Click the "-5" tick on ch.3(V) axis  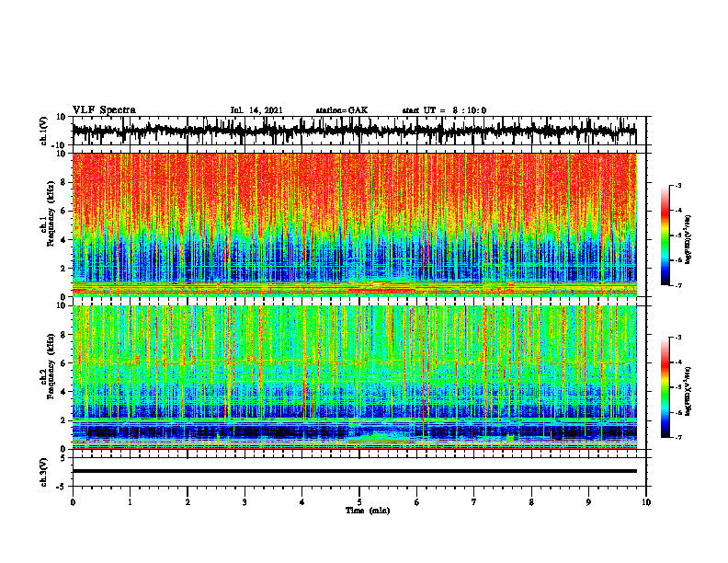click(63, 487)
